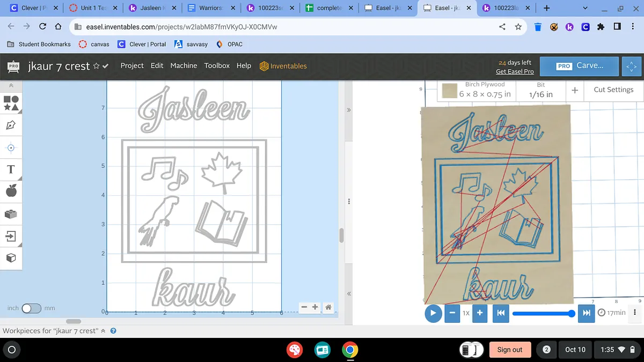Click the vertical scrollbar of design canvas

coord(341,235)
